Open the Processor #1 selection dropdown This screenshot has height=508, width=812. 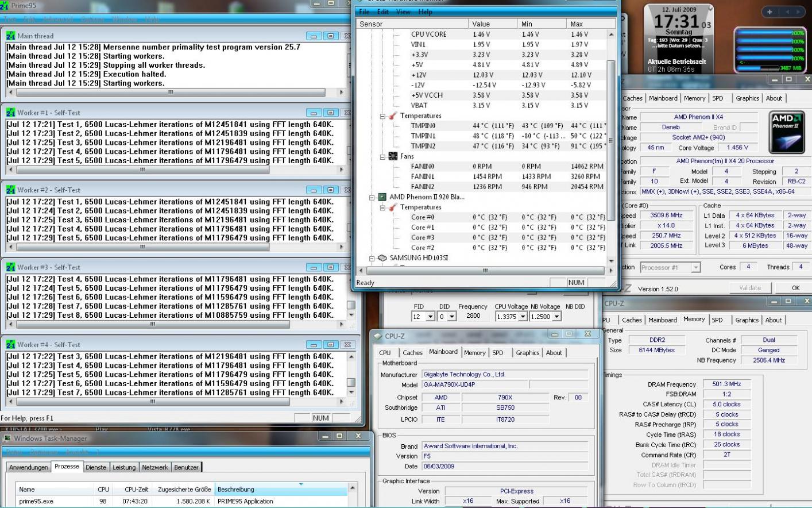pyautogui.click(x=696, y=267)
